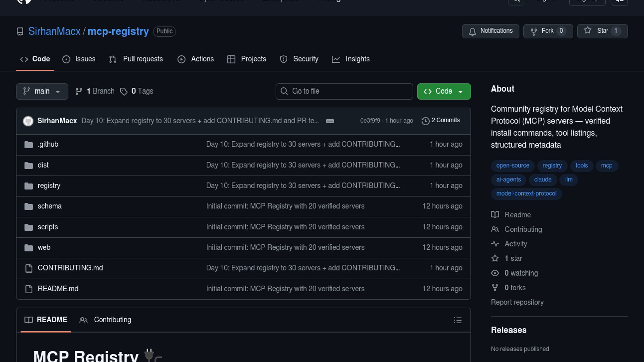Open the main branch dropdown
The width and height of the screenshot is (644, 362).
[42, 92]
